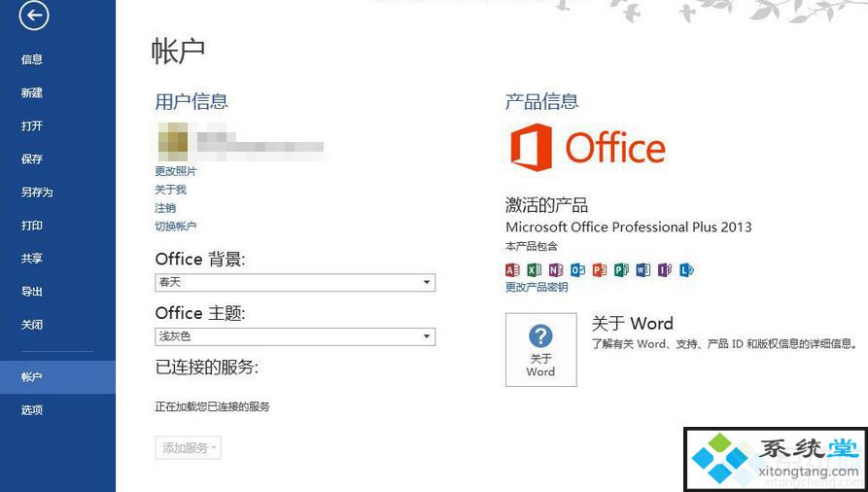Select 打开 in the backstage menu
This screenshot has width=868, height=492.
pos(31,125)
